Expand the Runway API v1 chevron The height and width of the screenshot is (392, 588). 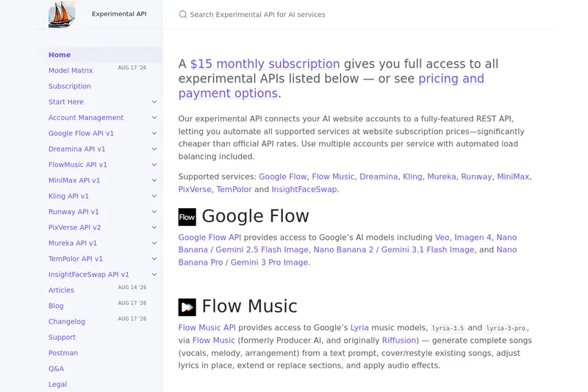coord(154,212)
